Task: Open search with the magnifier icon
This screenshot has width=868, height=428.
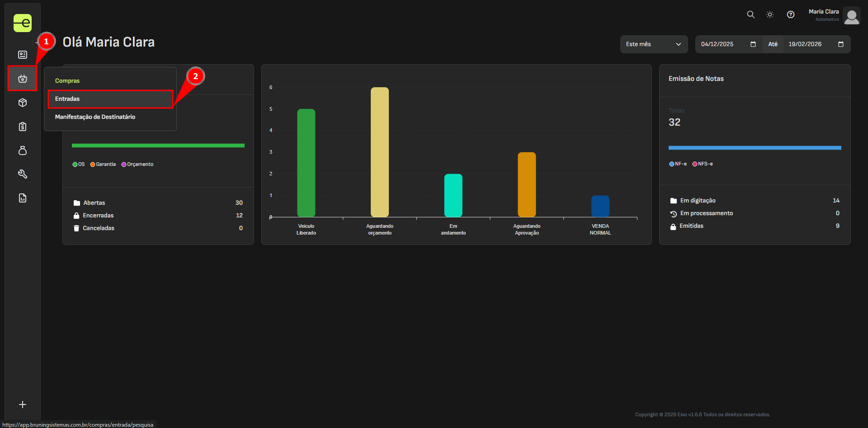Action: click(x=750, y=14)
